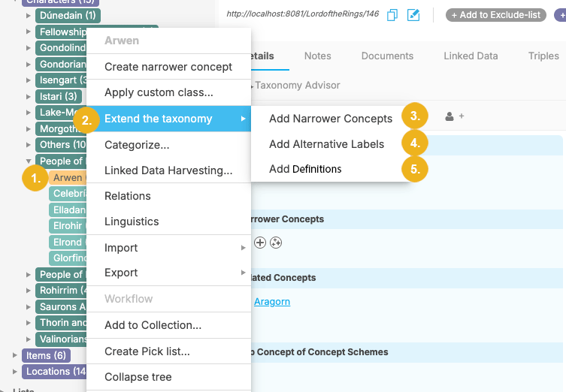
Task: Select Others (10) tree node
Action: point(61,145)
